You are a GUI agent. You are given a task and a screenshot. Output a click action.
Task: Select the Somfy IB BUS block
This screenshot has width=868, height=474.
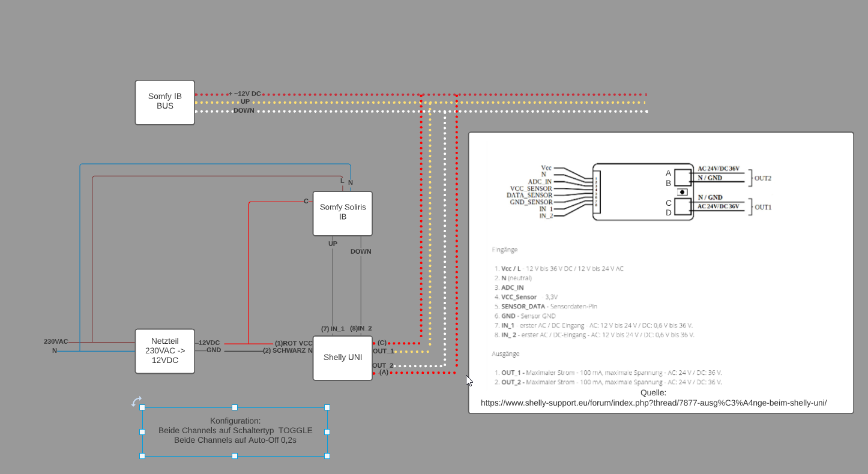click(x=164, y=103)
